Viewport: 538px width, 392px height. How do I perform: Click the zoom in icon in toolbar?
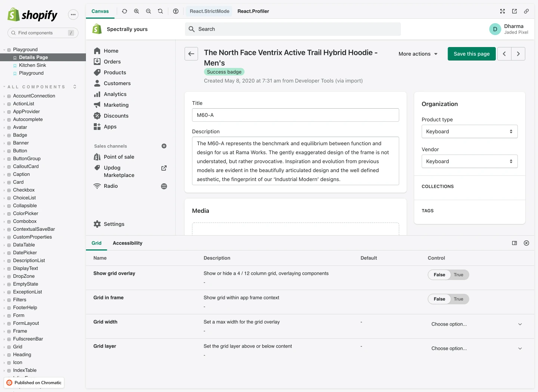point(137,11)
